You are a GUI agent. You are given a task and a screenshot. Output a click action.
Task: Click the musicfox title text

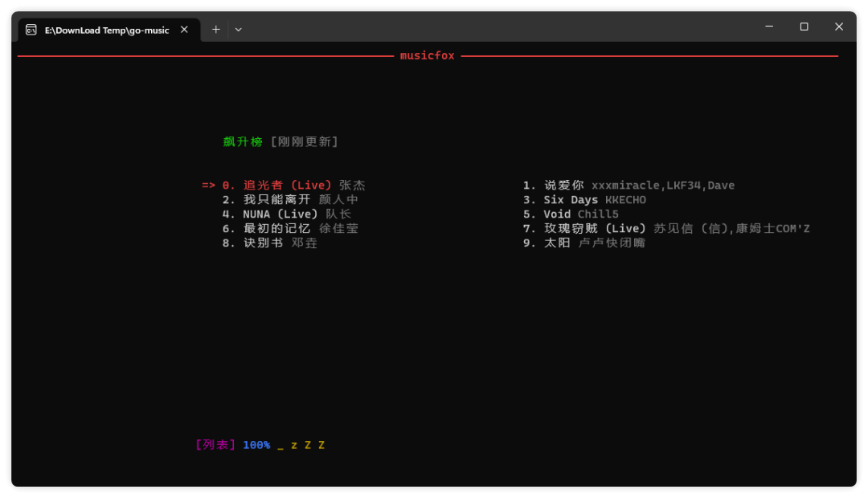tap(427, 55)
